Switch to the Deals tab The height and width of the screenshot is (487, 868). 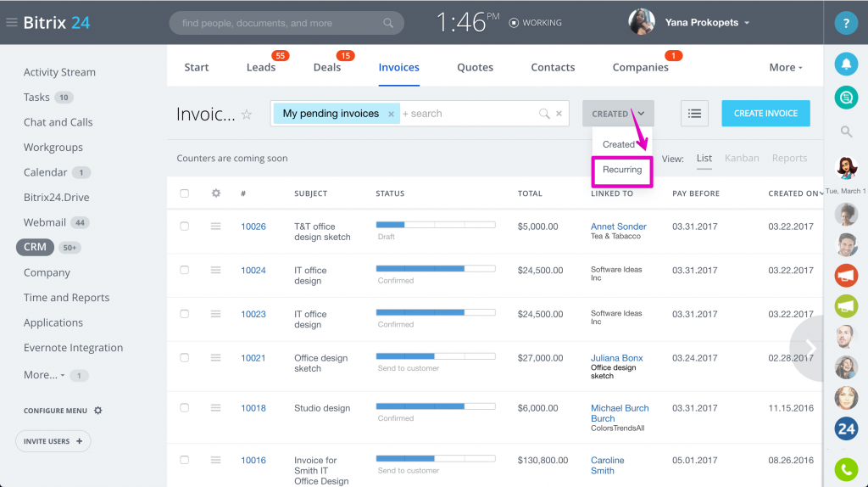pyautogui.click(x=326, y=67)
